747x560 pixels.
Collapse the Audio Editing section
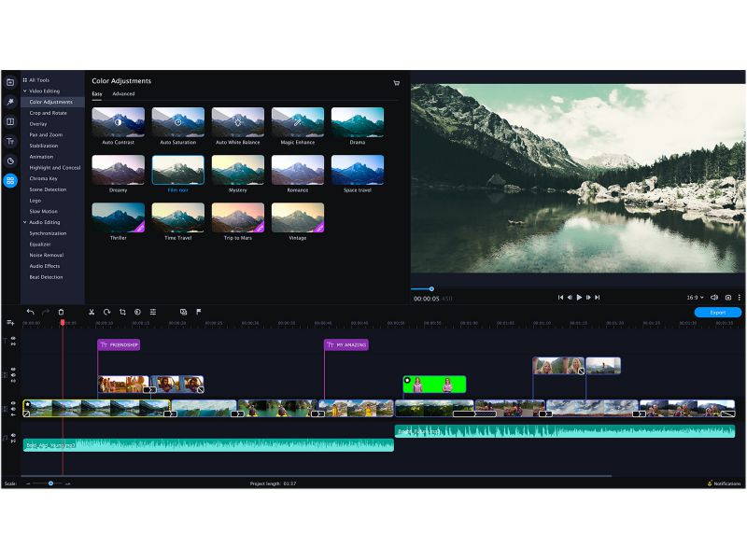coord(25,222)
